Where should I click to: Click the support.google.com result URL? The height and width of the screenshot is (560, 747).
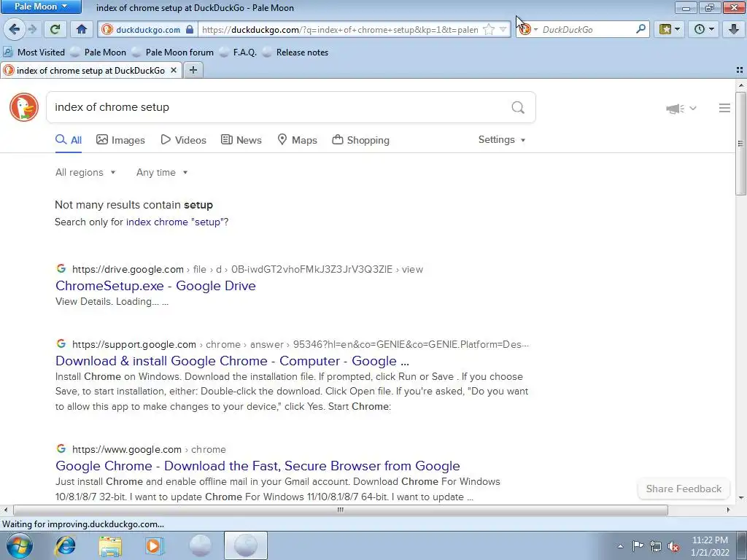300,344
